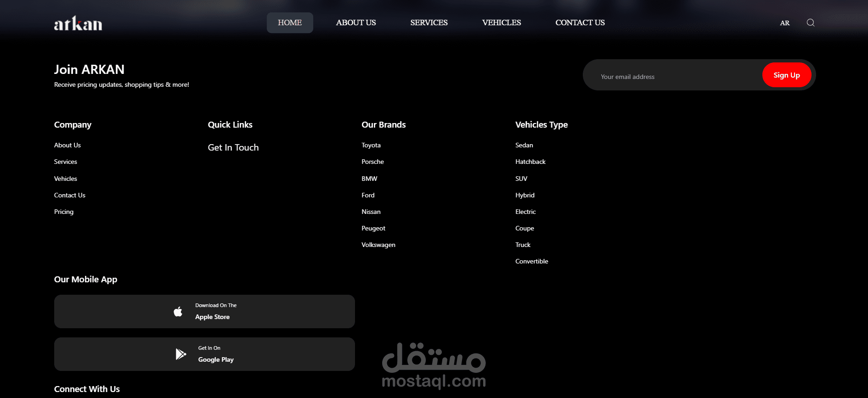
Task: Click the Quick Links heading
Action: 230,124
